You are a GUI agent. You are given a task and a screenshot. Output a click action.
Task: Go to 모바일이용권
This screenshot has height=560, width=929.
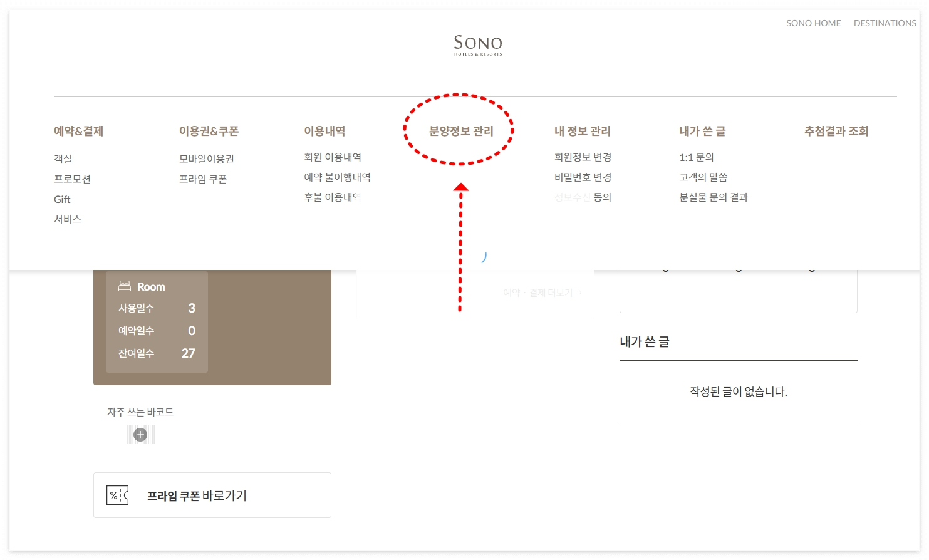(x=207, y=159)
